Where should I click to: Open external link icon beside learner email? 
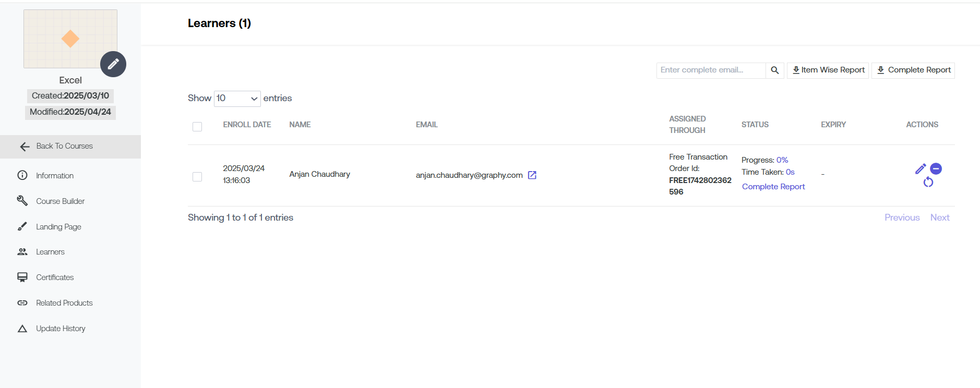click(x=532, y=175)
